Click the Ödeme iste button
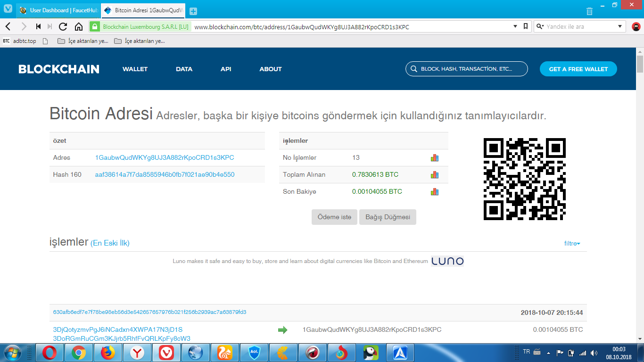 pyautogui.click(x=334, y=217)
